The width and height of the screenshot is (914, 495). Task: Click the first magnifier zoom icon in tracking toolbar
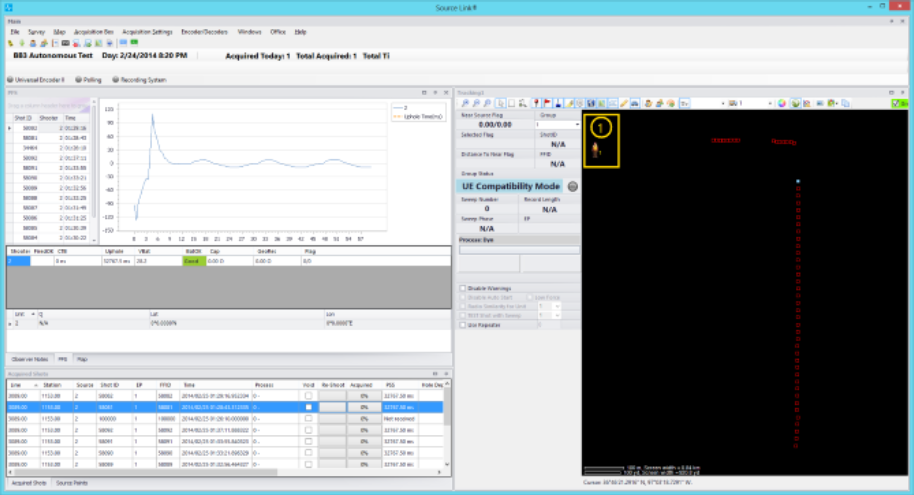[x=463, y=103]
